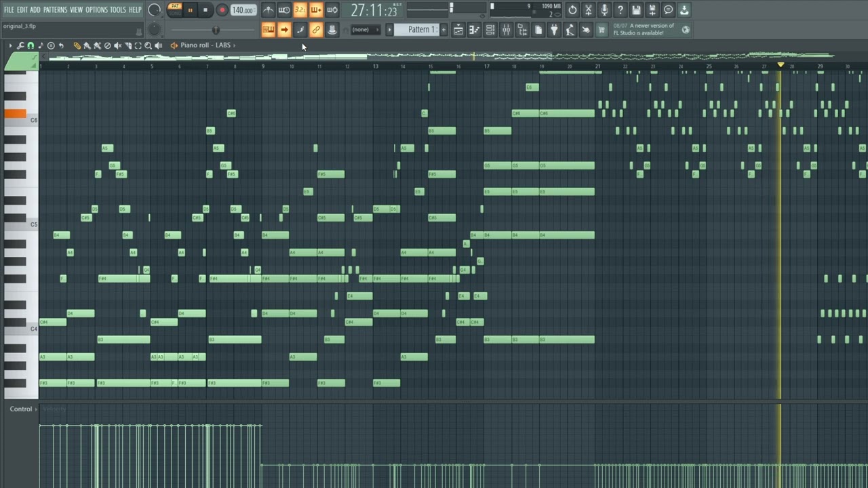Screen dimensions: 868x488
Task: Open the audio editor scissors icon
Action: [x=589, y=10]
